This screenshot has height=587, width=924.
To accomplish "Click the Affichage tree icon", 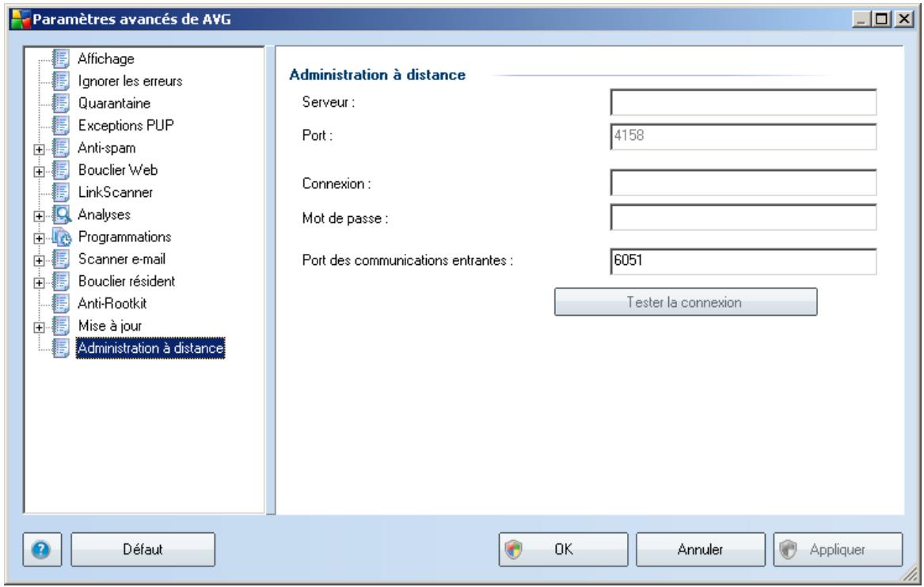I will tap(60, 59).
